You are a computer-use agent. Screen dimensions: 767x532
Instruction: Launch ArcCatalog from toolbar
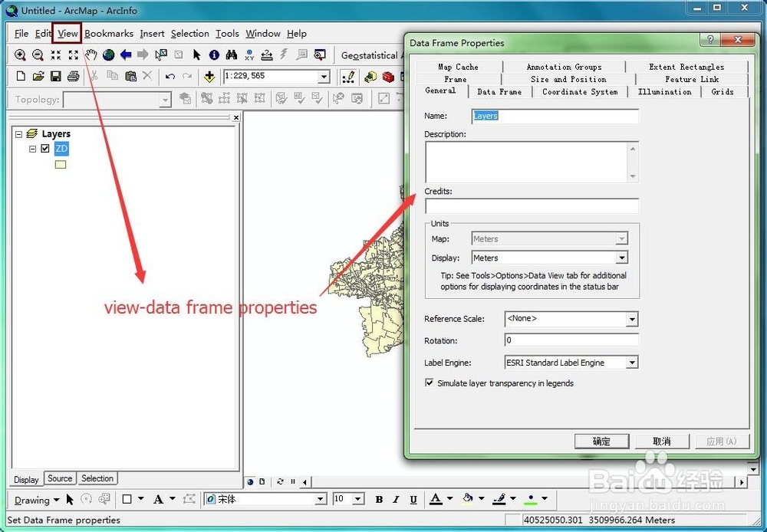click(x=370, y=77)
